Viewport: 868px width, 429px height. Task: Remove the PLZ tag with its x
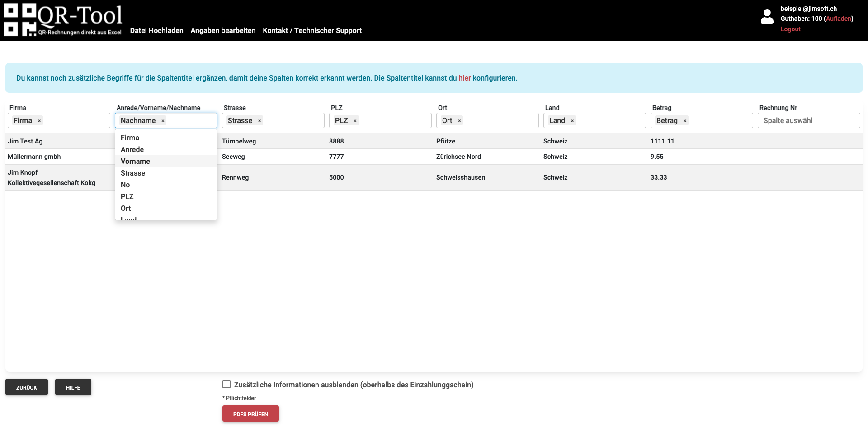point(355,121)
